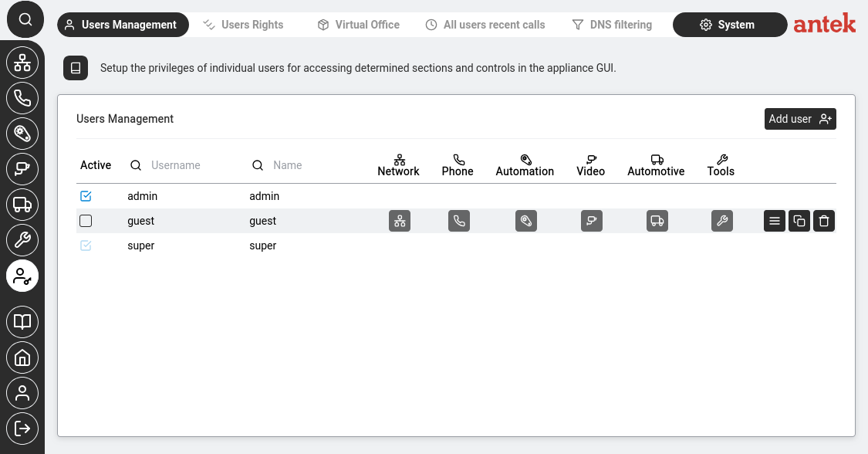
Task: Toggle super Active checkbox
Action: 86,246
